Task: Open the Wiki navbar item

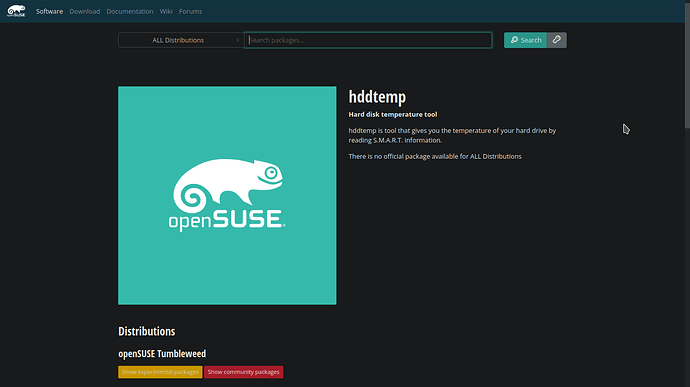Action: coord(166,11)
